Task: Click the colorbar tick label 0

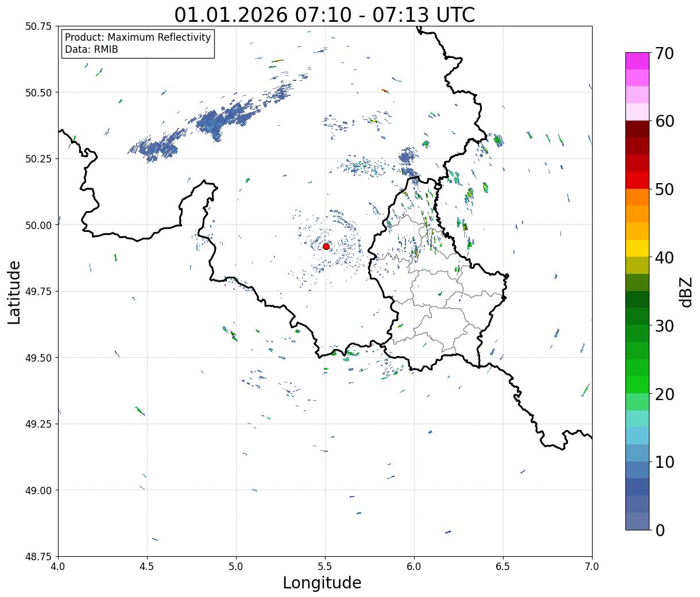Action: tap(659, 530)
